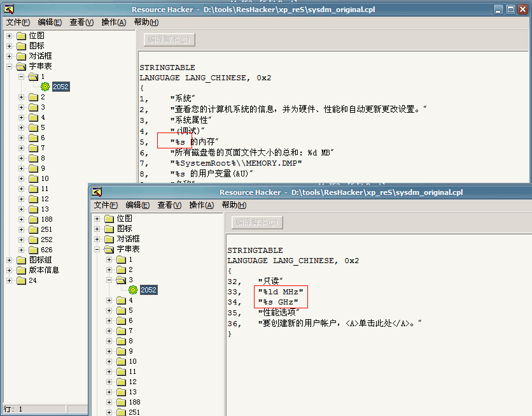Expand the 对话框 node in the back window
The image size is (532, 416).
[9, 56]
